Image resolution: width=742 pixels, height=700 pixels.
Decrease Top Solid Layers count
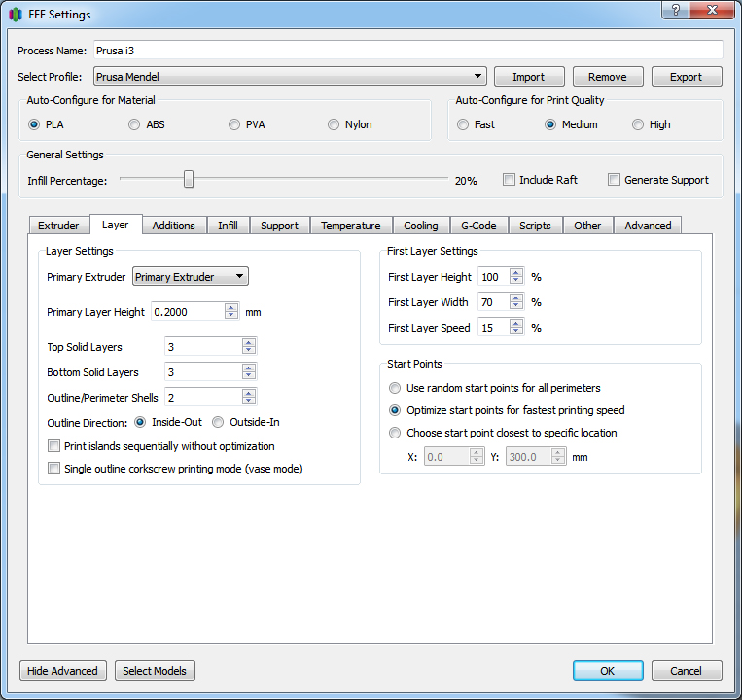pyautogui.click(x=249, y=350)
